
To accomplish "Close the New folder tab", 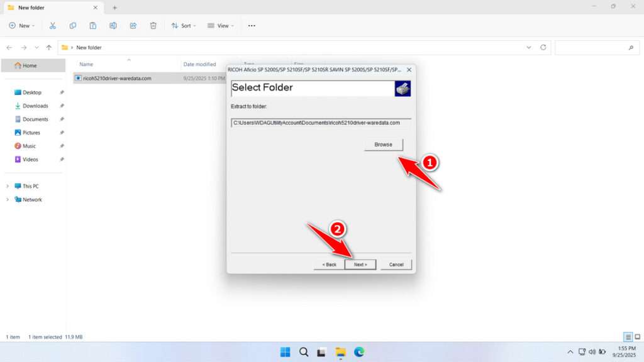I will coord(96,8).
